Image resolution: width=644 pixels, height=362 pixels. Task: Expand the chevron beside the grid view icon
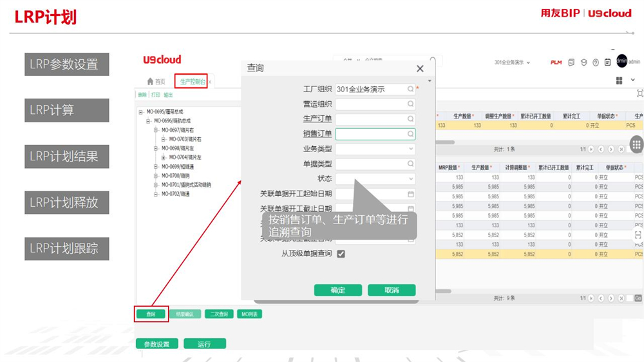(x=633, y=80)
